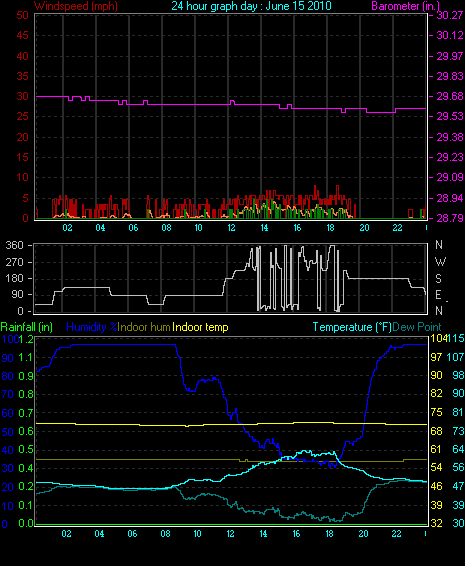Click the Temperature (°F) legend label

click(352, 327)
